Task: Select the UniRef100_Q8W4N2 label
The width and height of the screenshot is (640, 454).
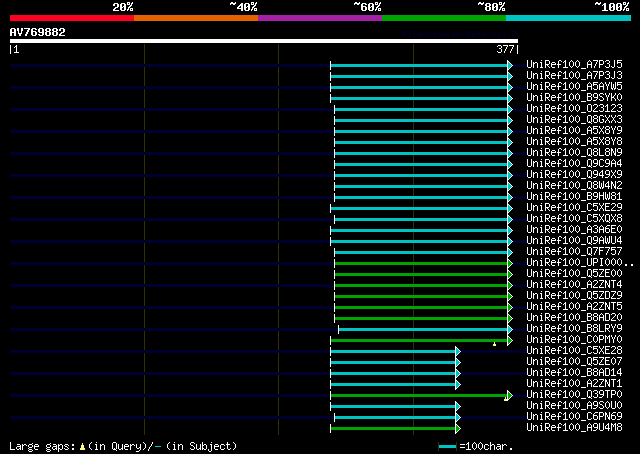Action: pyautogui.click(x=574, y=185)
